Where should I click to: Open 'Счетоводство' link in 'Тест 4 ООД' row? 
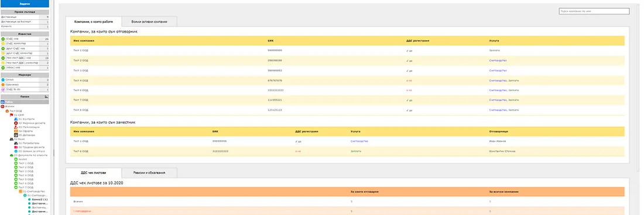pos(498,80)
